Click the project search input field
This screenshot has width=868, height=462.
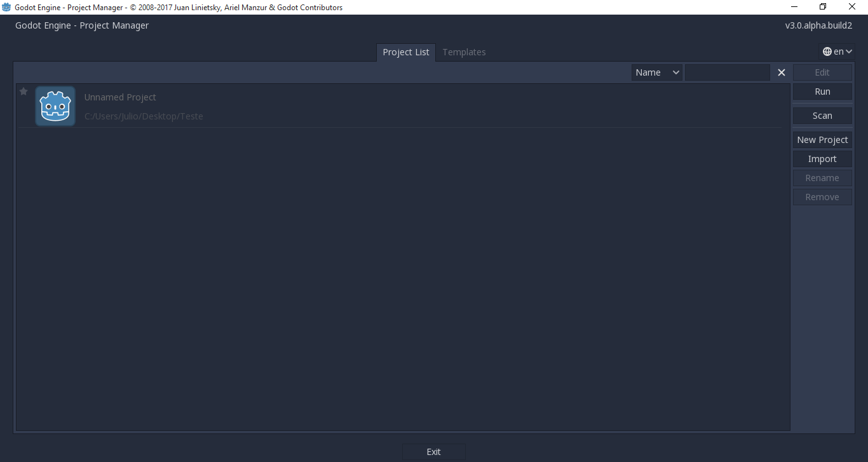click(728, 72)
